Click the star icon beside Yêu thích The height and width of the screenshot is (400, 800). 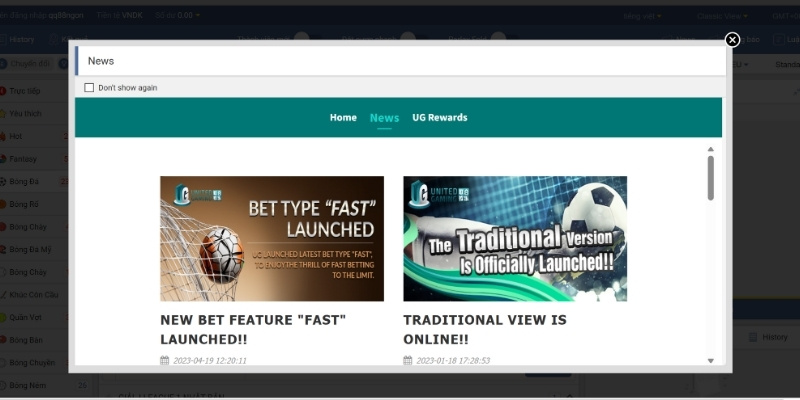click(3, 113)
